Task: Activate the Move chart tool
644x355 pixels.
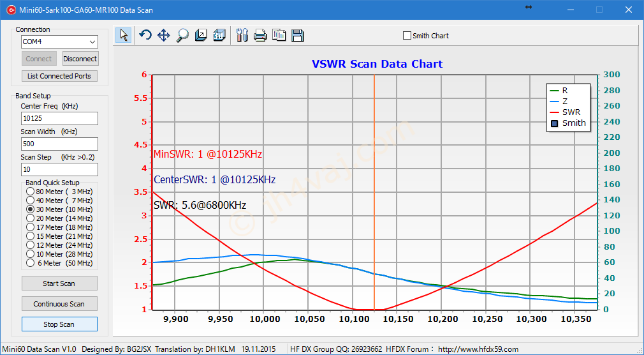Action: point(163,35)
